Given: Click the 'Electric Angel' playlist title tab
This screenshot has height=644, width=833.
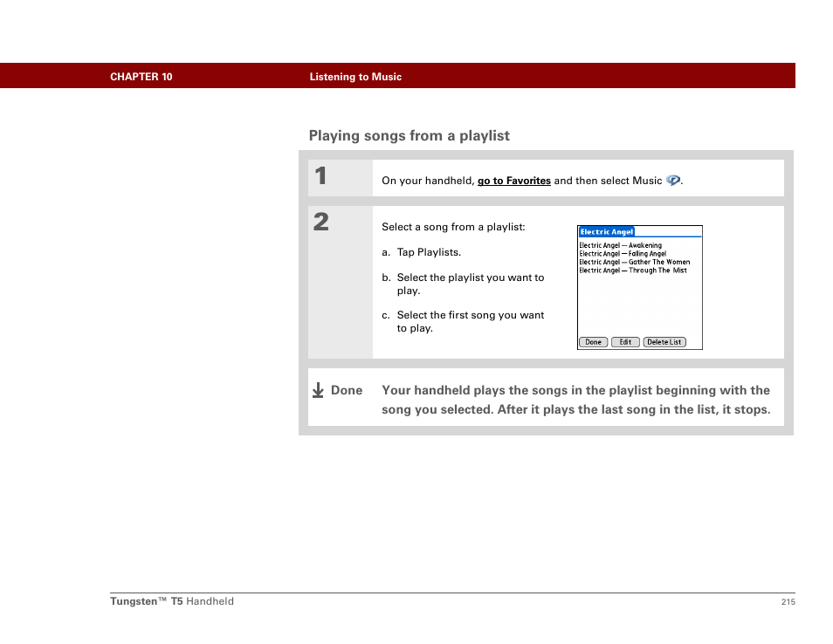Looking at the screenshot, I should click(x=607, y=232).
